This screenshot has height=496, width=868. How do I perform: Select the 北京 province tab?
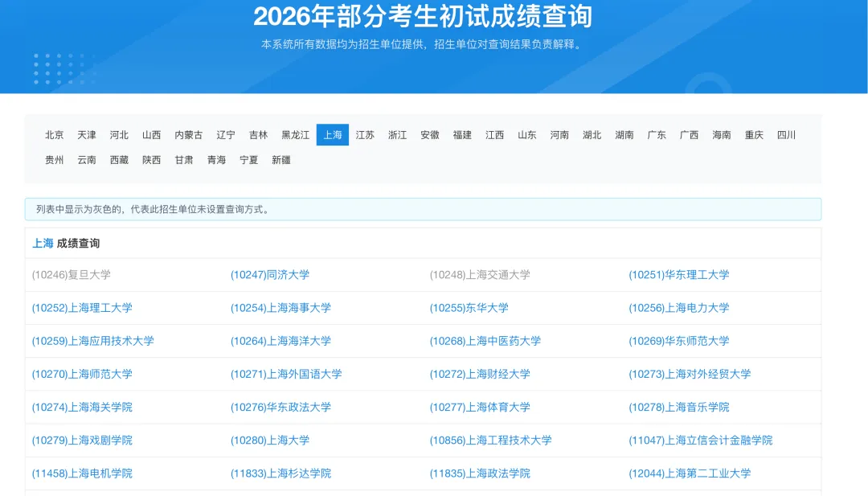[x=55, y=134]
